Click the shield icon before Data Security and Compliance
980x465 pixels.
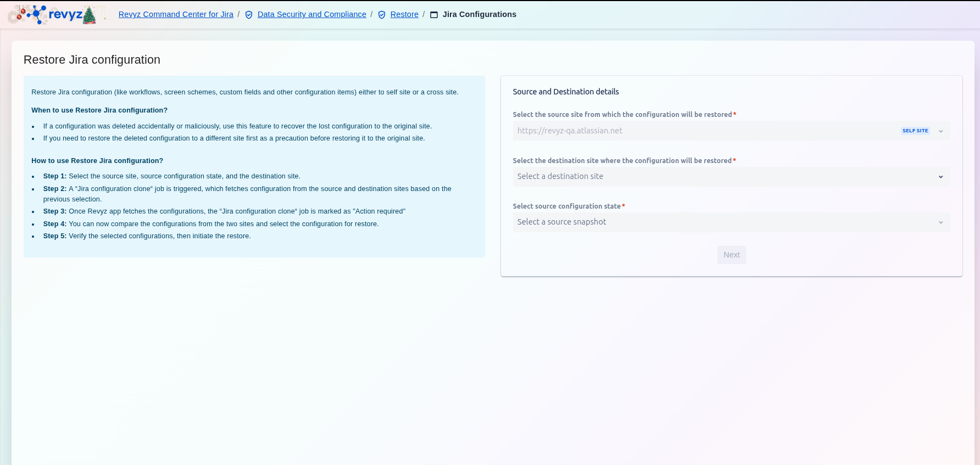(x=249, y=15)
